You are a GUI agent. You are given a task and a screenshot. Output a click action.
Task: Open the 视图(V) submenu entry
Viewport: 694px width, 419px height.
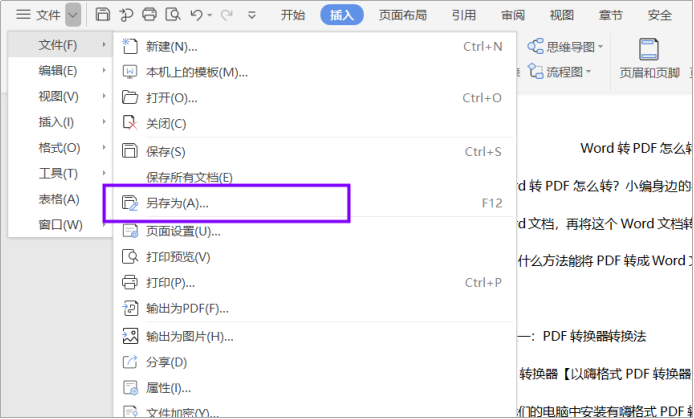click(60, 96)
